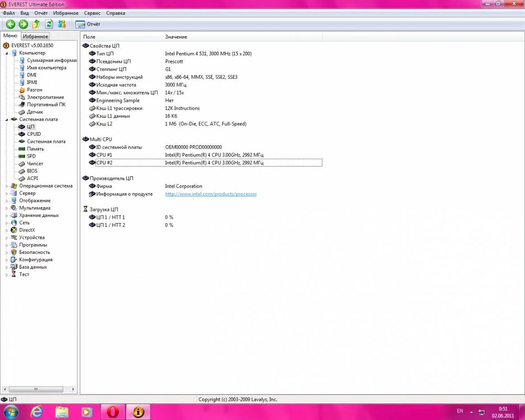Image resolution: width=525 pixels, height=420 pixels.
Task: Click the Чипсет chip icon
Action: pyautogui.click(x=22, y=163)
